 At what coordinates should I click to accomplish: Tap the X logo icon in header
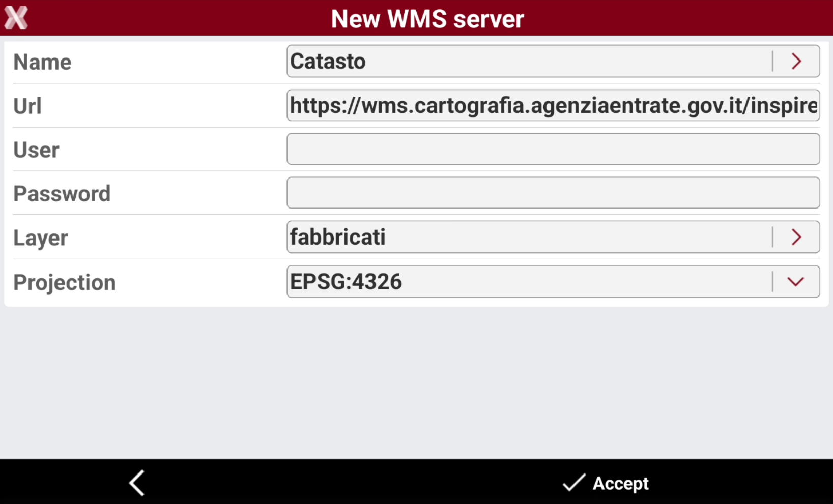click(16, 18)
